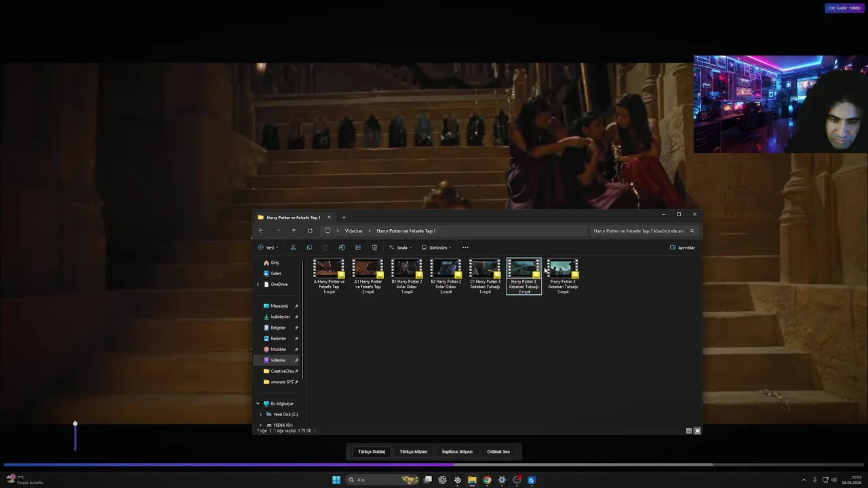
Task: Switch to details list view icon in status bar
Action: point(689,430)
